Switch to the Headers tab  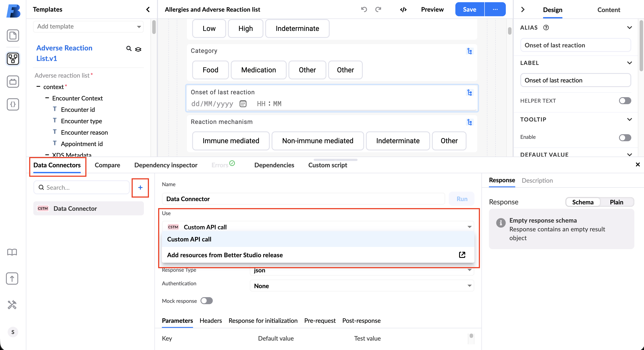(211, 320)
